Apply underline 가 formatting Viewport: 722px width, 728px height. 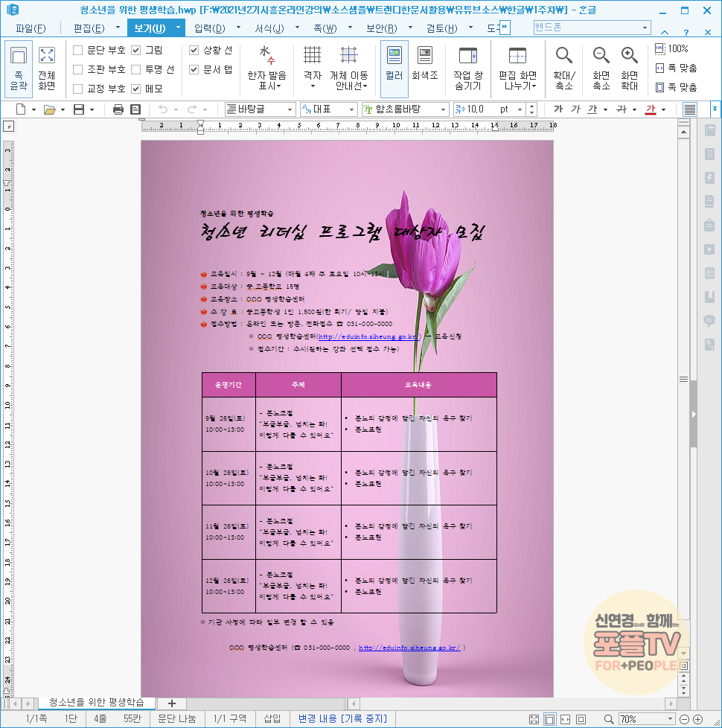(592, 109)
